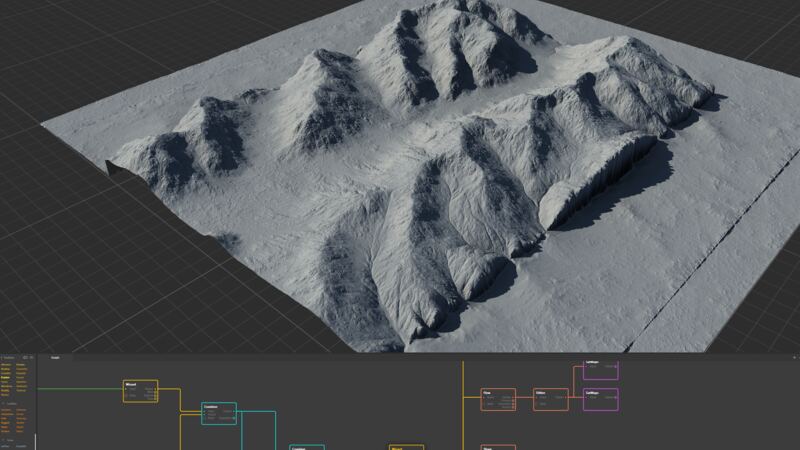The width and height of the screenshot is (800, 450).
Task: Select the upper purple SatMaps node
Action: pos(601,370)
